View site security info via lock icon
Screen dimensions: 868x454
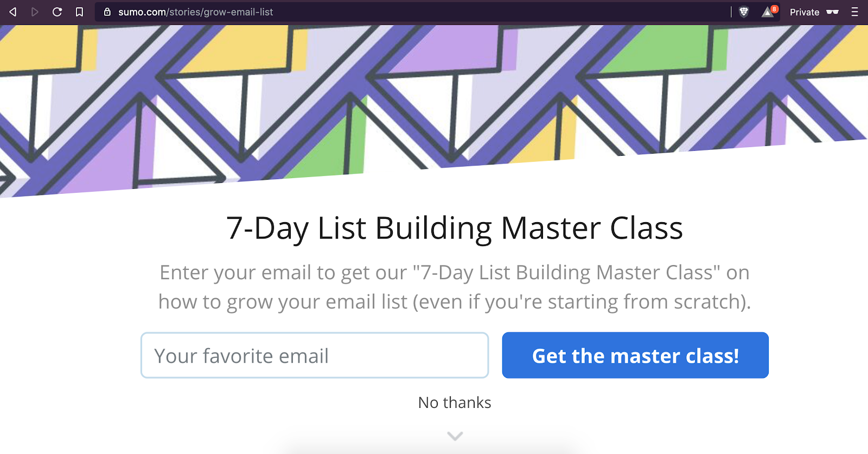(x=107, y=12)
